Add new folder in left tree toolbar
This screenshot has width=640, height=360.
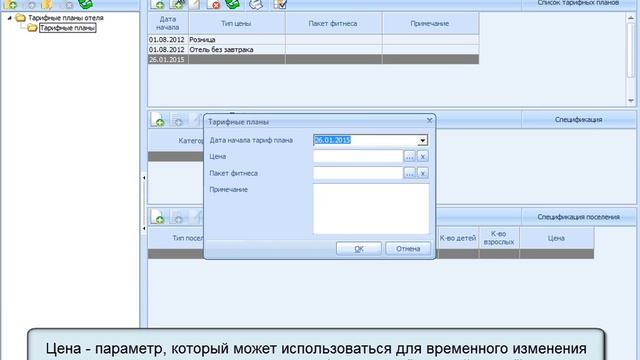pyautogui.click(x=10, y=4)
